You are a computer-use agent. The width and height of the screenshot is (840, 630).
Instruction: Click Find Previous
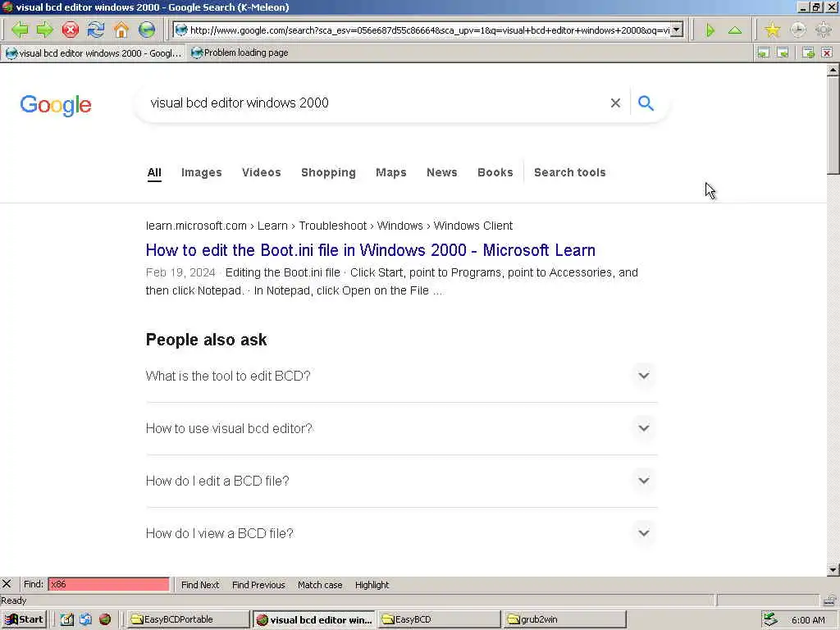coord(258,585)
